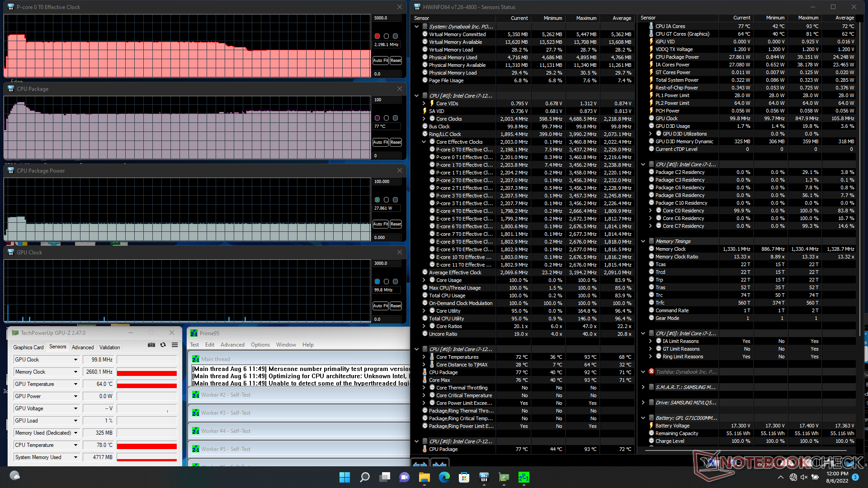This screenshot has height=488, width=868.
Task: Switch to HWiNFO via taskbar icon
Action: click(x=484, y=477)
